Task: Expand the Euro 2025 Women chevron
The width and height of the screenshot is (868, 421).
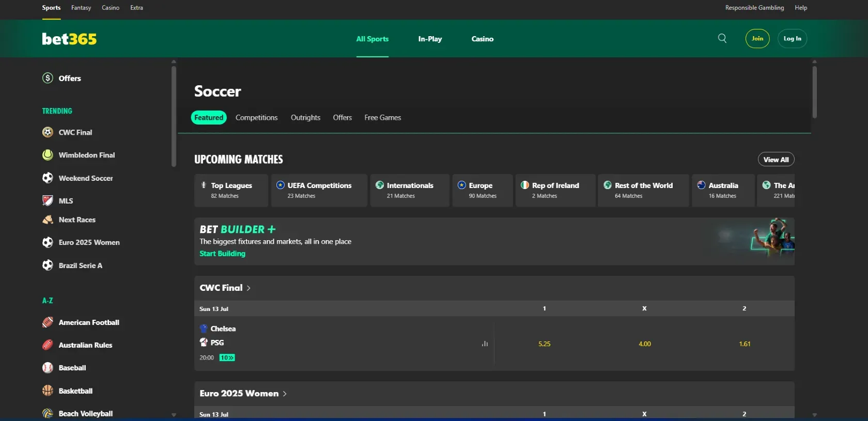Action: 285,394
